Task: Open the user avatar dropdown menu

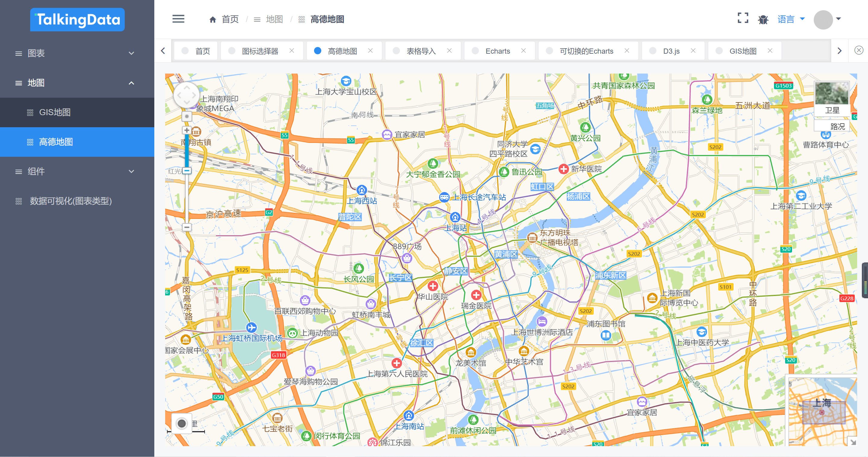Action: click(x=827, y=20)
